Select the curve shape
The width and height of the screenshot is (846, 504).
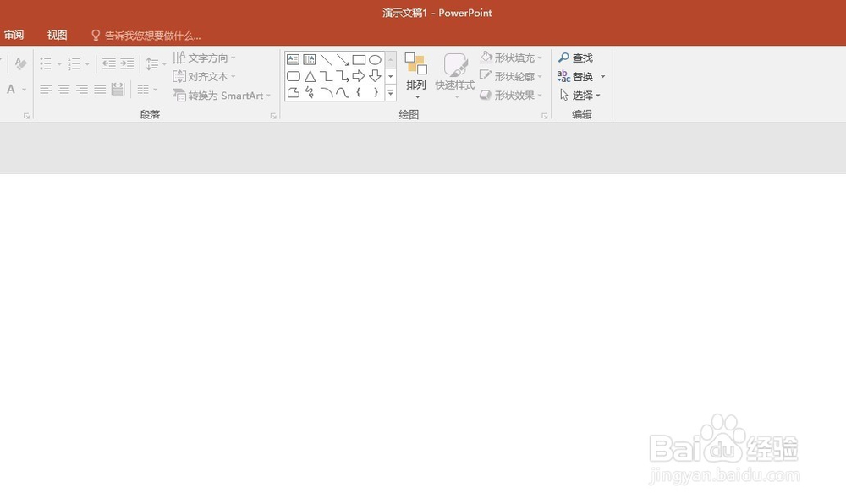(343, 93)
